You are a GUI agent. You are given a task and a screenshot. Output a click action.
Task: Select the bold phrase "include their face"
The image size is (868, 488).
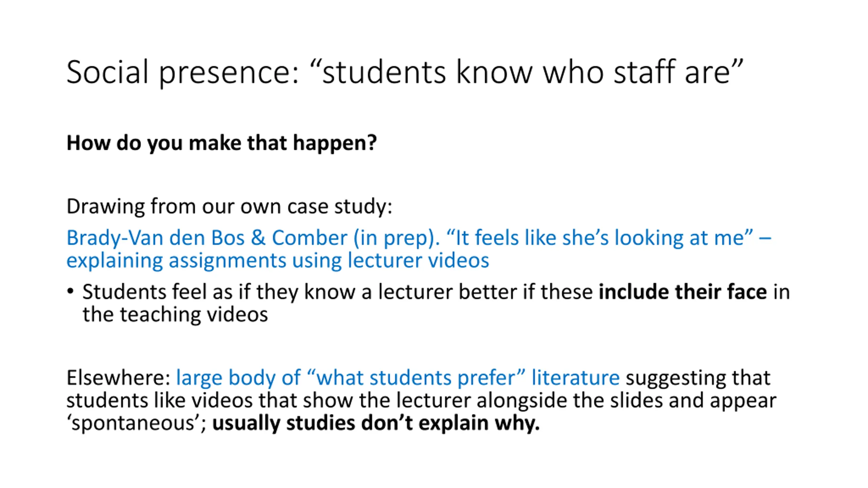[x=683, y=292]
